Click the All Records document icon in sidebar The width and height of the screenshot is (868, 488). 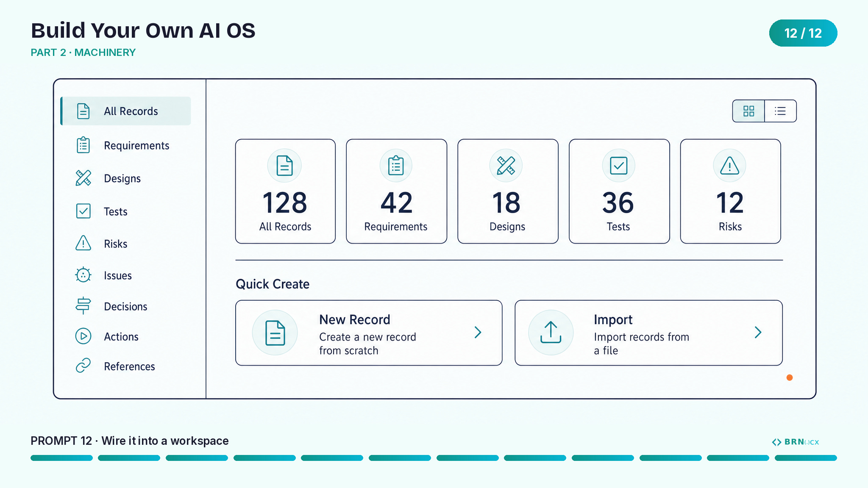coord(83,111)
